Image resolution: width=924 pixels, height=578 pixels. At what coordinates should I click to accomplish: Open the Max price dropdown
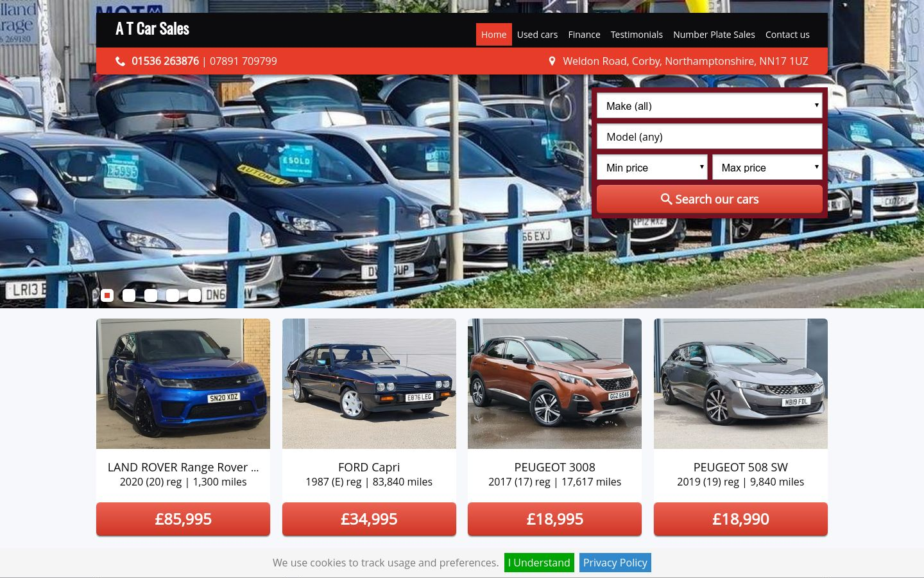coord(767,168)
